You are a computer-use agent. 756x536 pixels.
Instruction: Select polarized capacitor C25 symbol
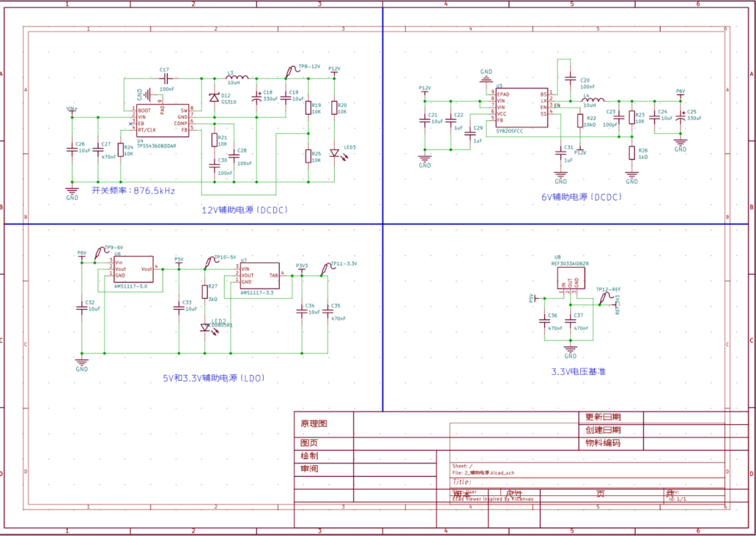(680, 117)
